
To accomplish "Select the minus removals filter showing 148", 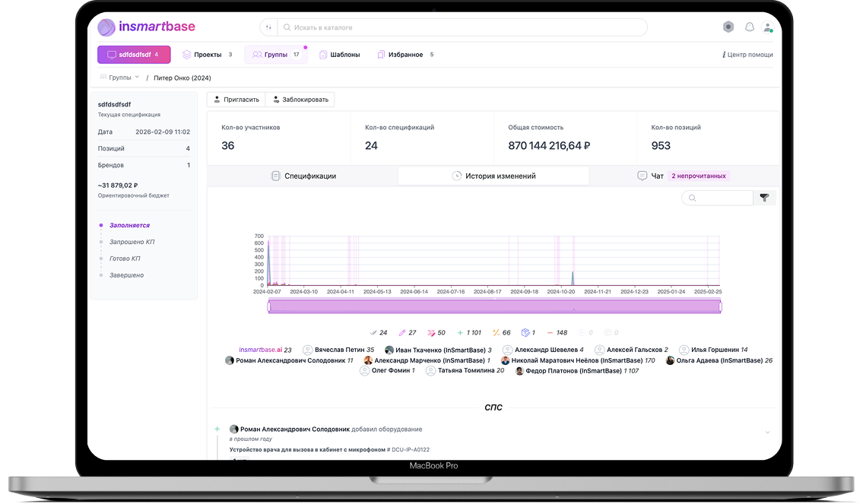I will coord(557,332).
